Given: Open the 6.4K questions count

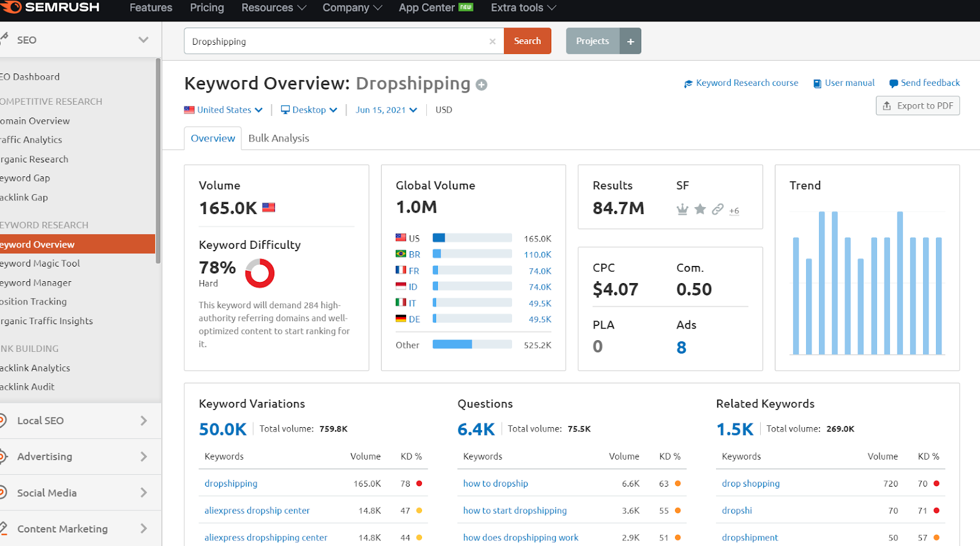Looking at the screenshot, I should pyautogui.click(x=476, y=429).
